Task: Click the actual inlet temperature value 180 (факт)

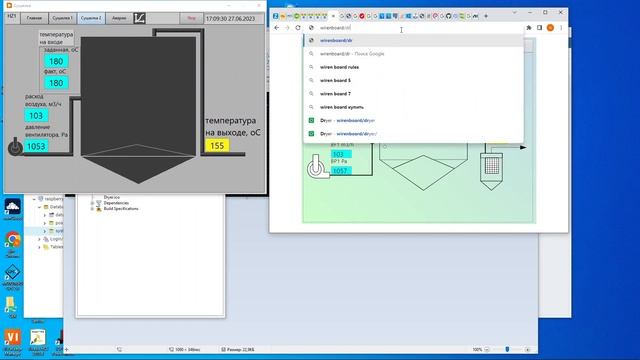Action: 56,83
